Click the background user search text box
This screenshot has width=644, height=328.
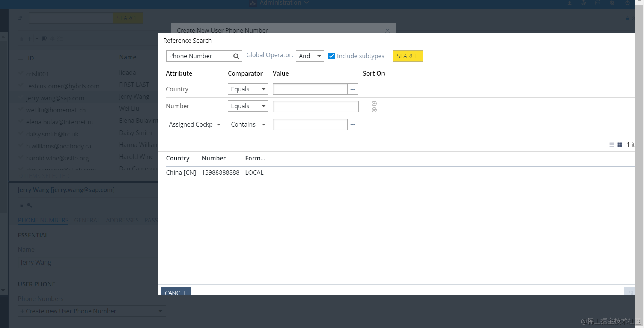(71, 18)
